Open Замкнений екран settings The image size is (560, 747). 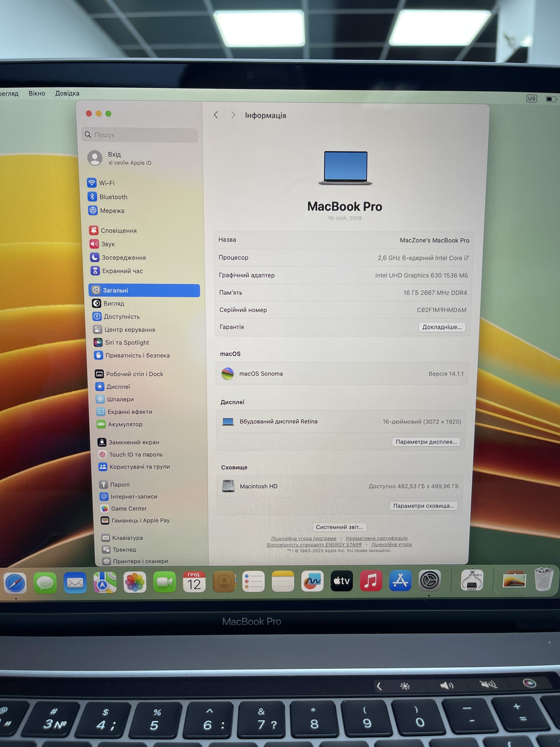[x=129, y=442]
